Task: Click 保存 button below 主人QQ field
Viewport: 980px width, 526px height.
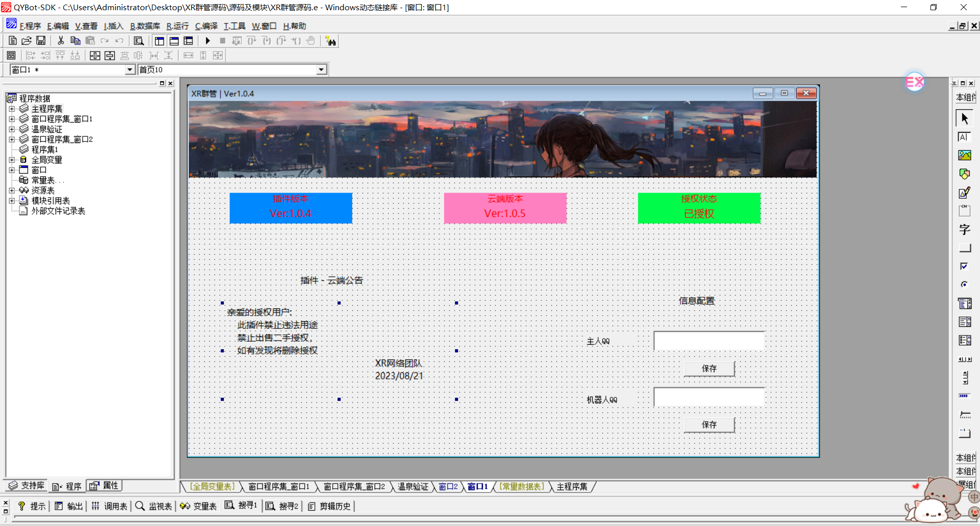Action: coord(709,369)
